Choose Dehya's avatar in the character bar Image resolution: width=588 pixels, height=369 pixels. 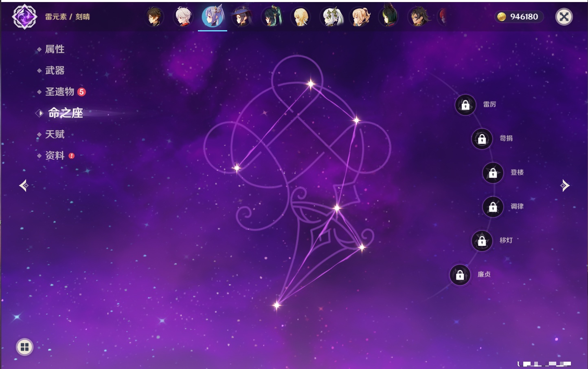coord(418,17)
